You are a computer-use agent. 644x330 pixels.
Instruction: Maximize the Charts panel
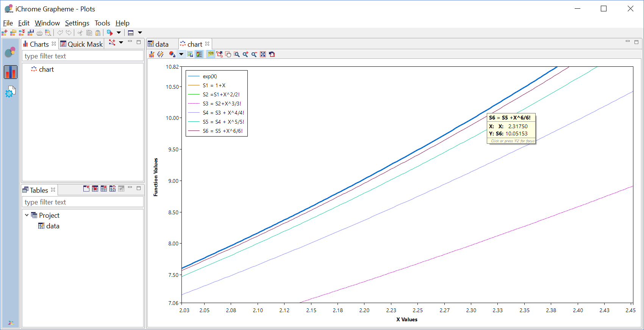(x=139, y=42)
